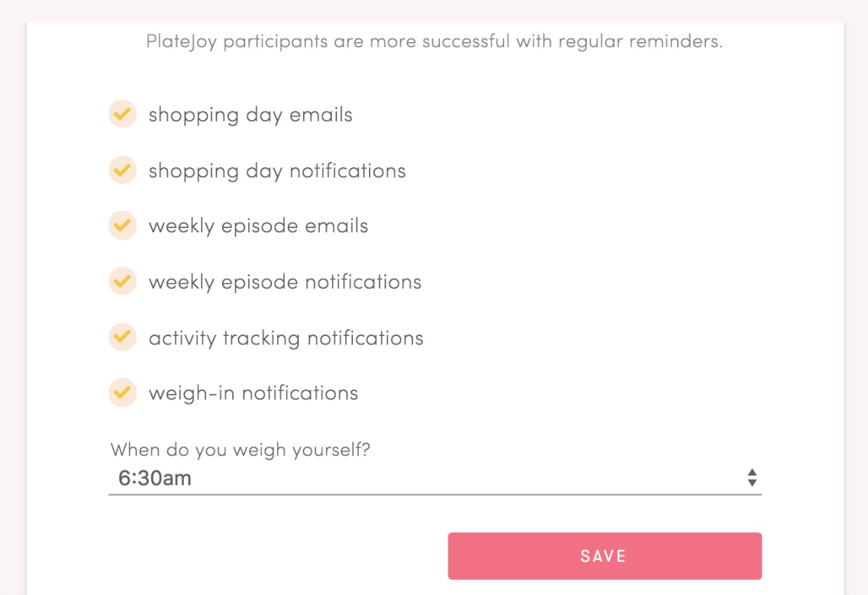This screenshot has width=868, height=595.
Task: Click the "weigh-in notifications" label text
Action: point(253,394)
